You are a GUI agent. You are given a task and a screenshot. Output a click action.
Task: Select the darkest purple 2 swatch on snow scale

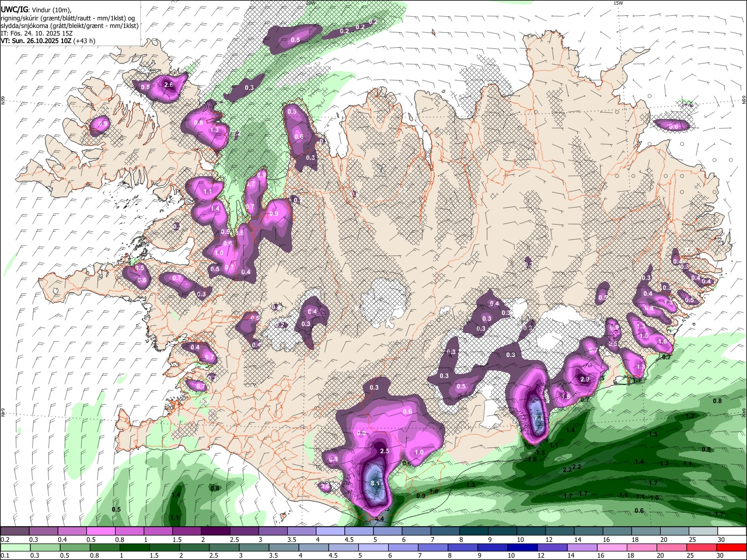coord(215,531)
